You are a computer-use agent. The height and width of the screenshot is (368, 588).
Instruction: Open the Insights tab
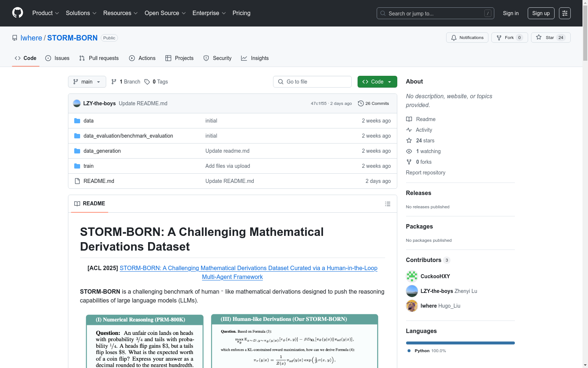point(255,58)
